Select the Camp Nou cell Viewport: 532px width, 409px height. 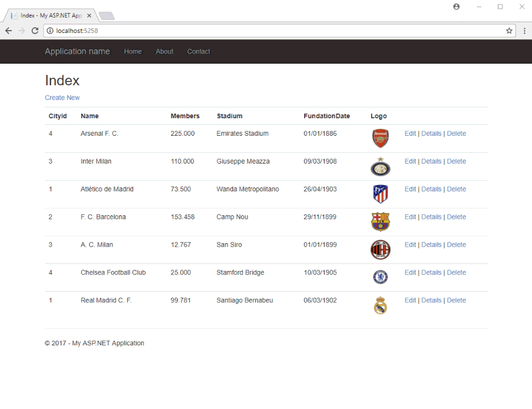[232, 217]
